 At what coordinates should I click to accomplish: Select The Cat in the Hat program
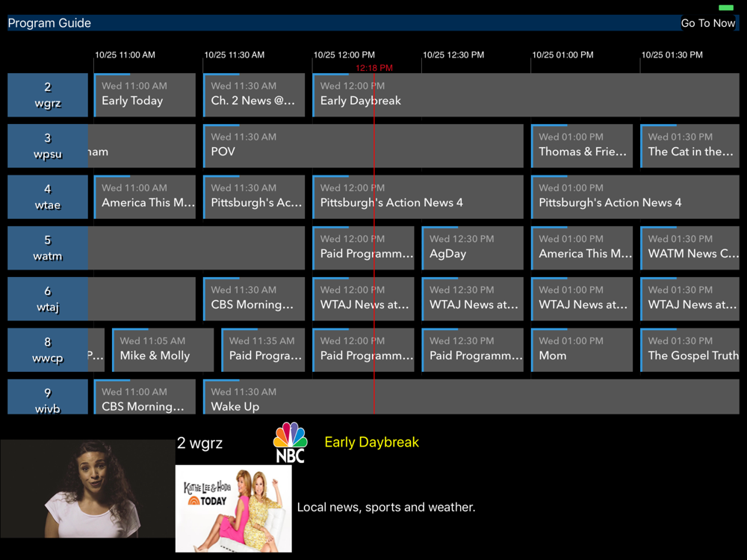[x=689, y=146]
